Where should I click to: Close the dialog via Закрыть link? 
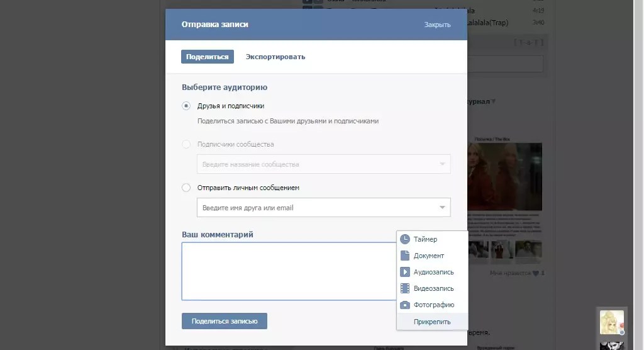coord(438,25)
